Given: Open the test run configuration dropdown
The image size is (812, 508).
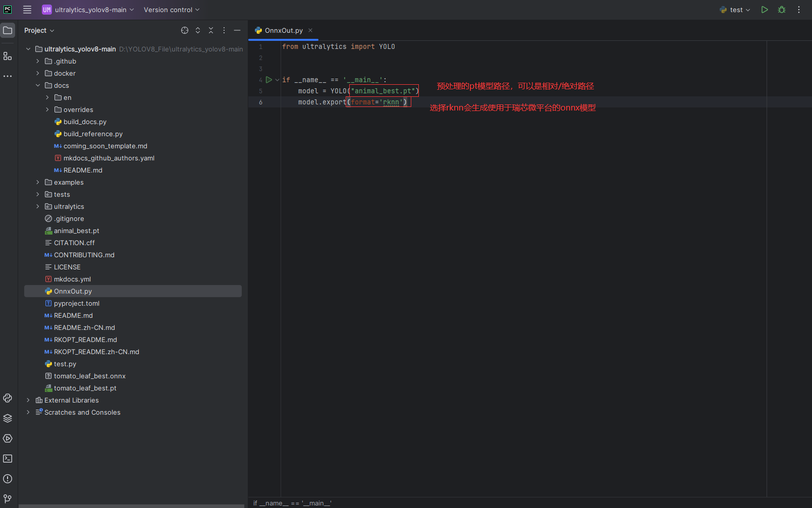Looking at the screenshot, I should click(736, 10).
